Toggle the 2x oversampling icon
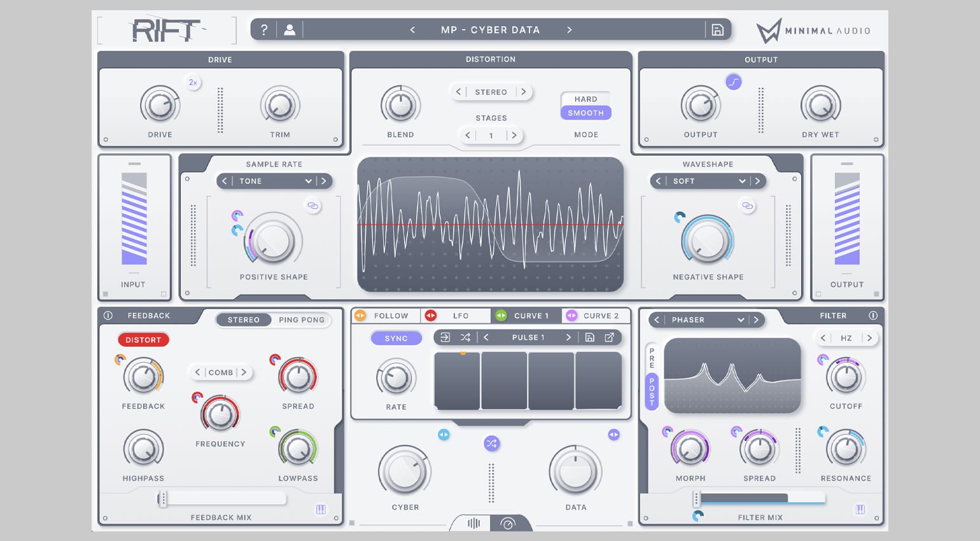980x541 pixels. [193, 82]
